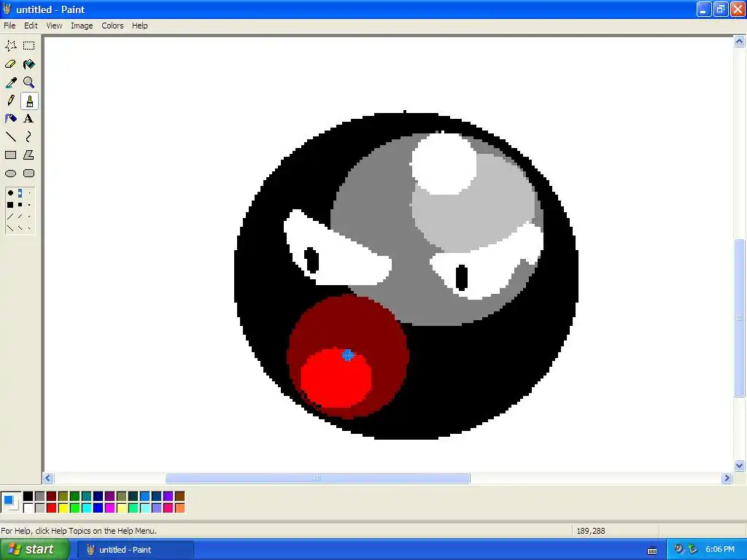
Task: Open the Help menu
Action: pyautogui.click(x=139, y=26)
